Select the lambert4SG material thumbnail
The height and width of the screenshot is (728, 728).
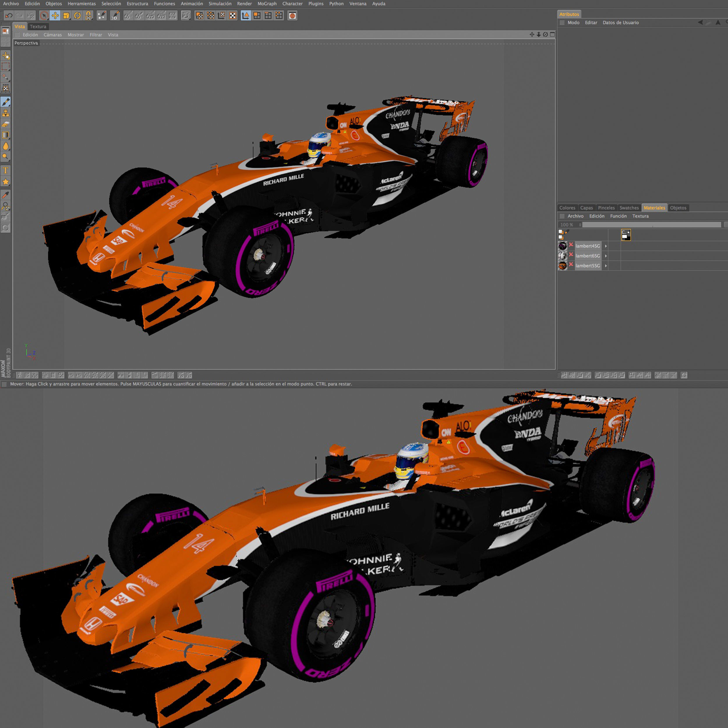click(562, 246)
